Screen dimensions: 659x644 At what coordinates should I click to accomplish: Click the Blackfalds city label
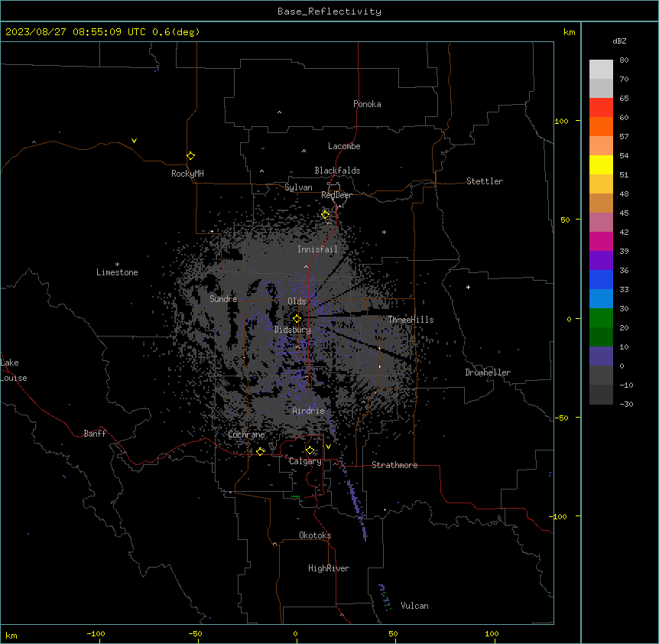coord(337,171)
